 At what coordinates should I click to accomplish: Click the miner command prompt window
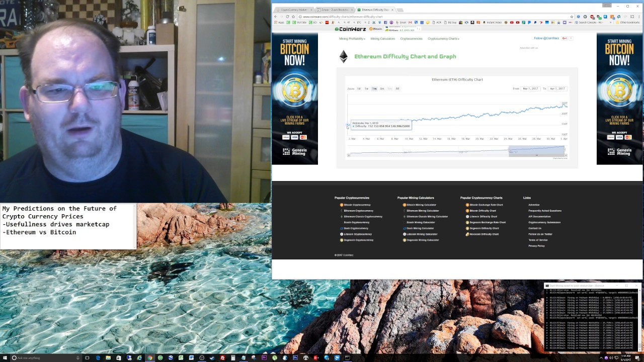[594, 318]
